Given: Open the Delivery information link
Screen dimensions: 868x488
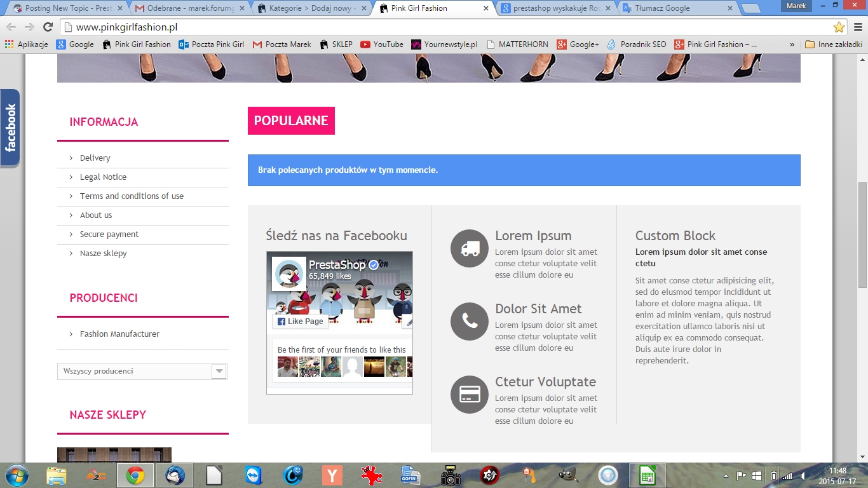Looking at the screenshot, I should tap(95, 158).
